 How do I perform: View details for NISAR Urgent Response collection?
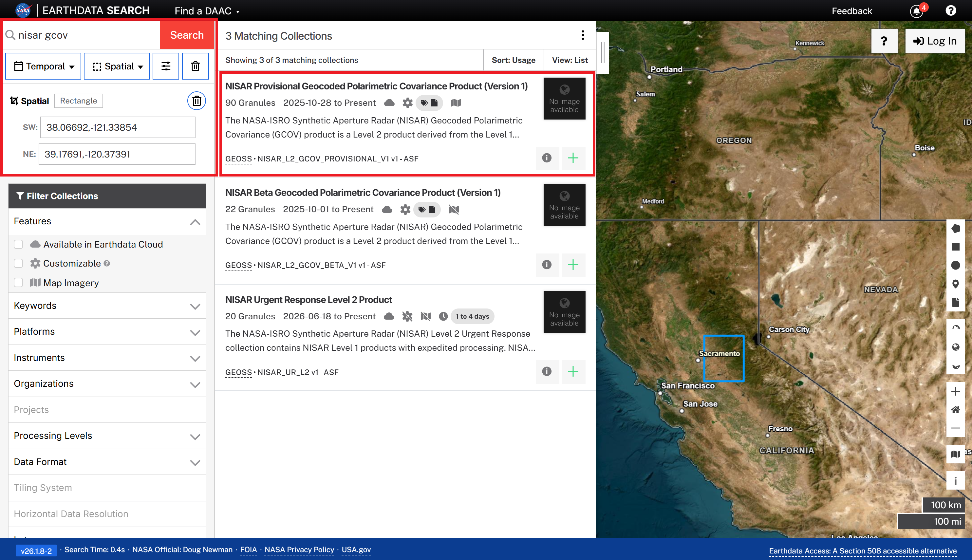point(547,372)
